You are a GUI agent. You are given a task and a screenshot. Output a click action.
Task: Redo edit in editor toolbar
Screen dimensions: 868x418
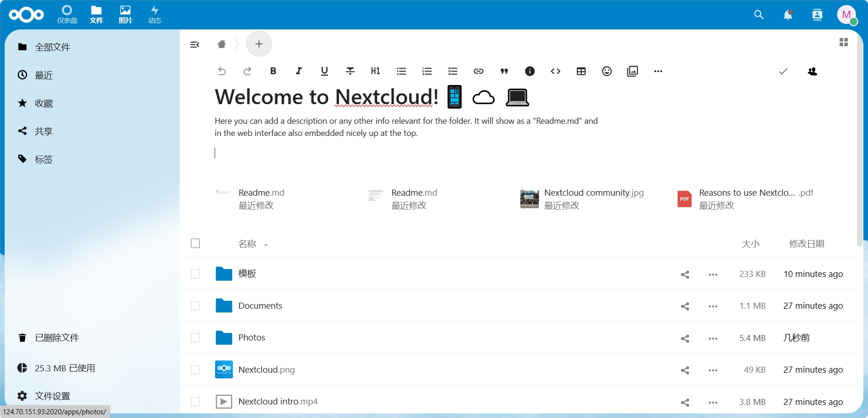click(x=247, y=71)
